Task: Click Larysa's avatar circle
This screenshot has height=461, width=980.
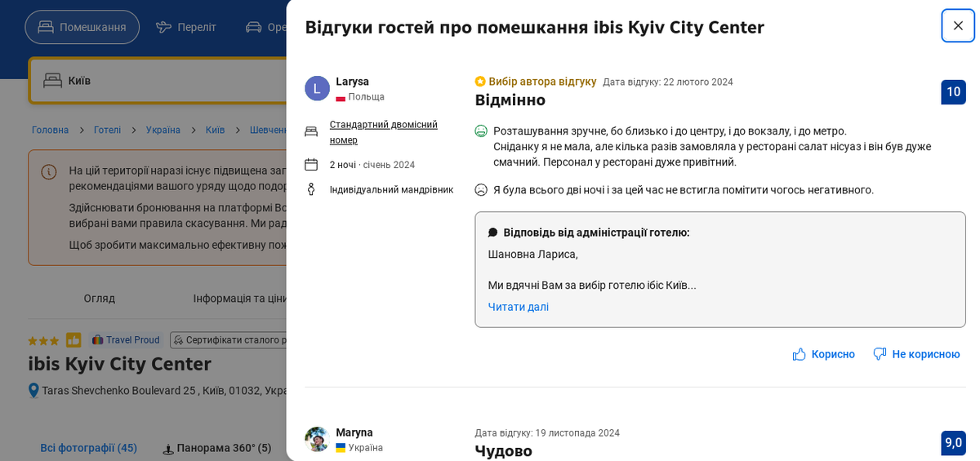Action: (317, 88)
